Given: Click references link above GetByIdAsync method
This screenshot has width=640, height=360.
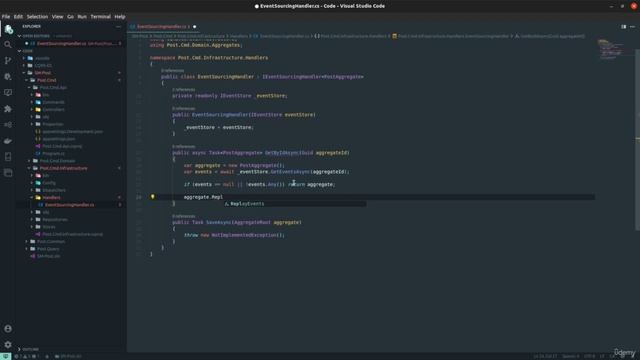Looking at the screenshot, I should 184,147.
